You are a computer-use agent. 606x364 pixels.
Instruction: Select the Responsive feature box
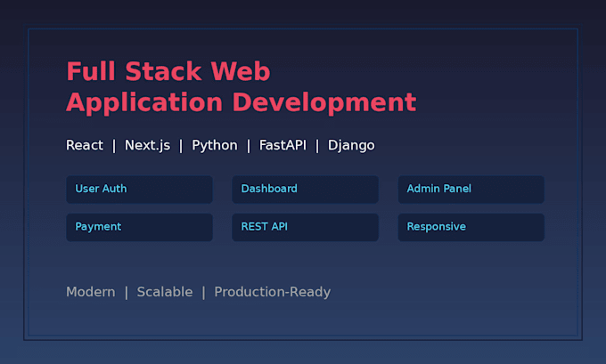pyautogui.click(x=471, y=227)
